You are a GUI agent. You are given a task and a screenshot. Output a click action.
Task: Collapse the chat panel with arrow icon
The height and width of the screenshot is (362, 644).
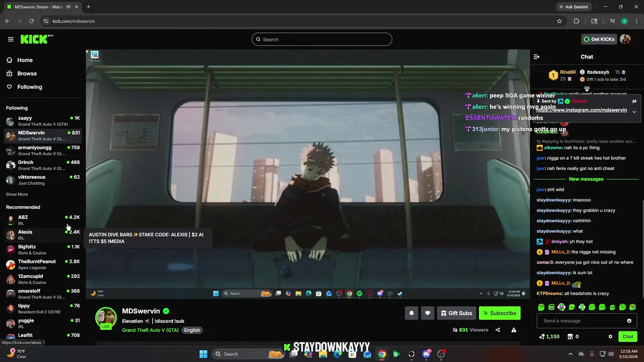click(x=536, y=57)
